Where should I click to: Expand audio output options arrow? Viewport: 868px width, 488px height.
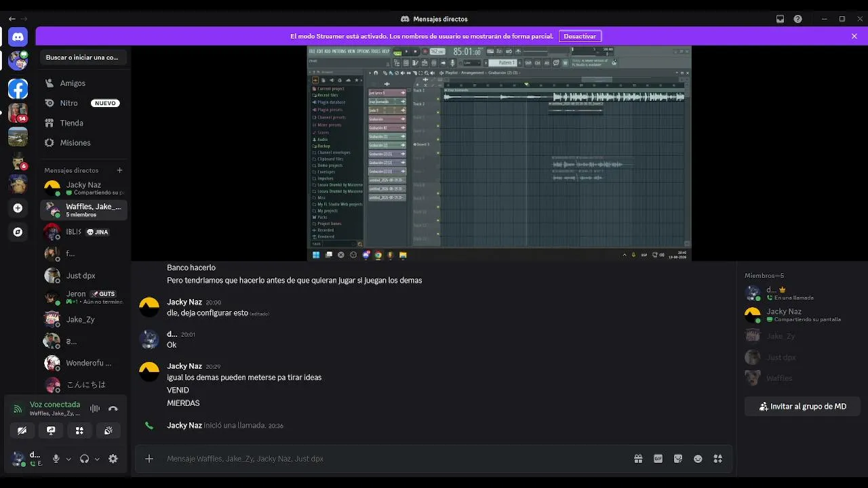(97, 459)
